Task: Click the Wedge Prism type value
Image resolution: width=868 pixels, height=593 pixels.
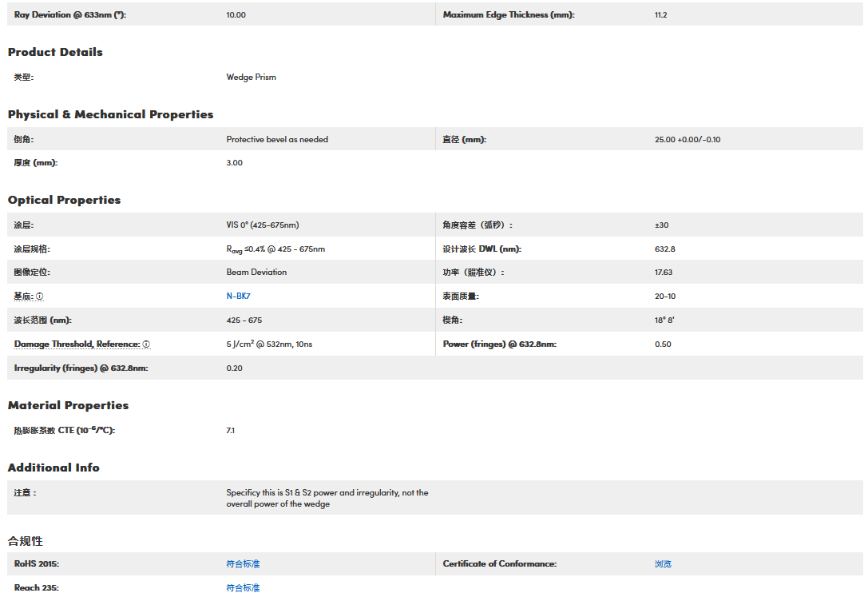Action: [251, 78]
